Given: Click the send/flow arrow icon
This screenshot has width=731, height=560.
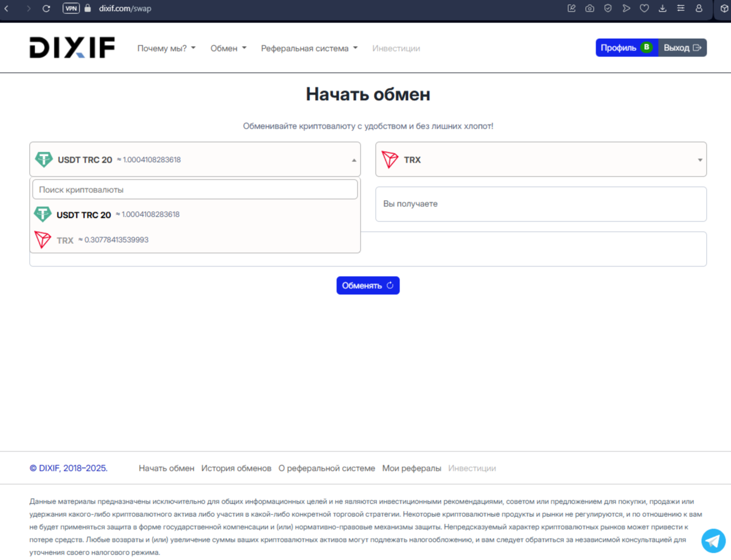Looking at the screenshot, I should click(626, 8).
